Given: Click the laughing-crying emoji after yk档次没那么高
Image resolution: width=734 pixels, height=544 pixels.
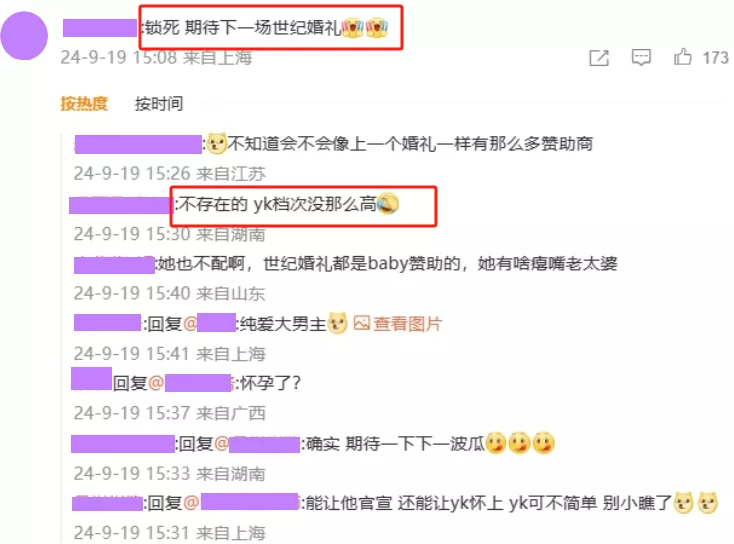Looking at the screenshot, I should click(x=388, y=204).
